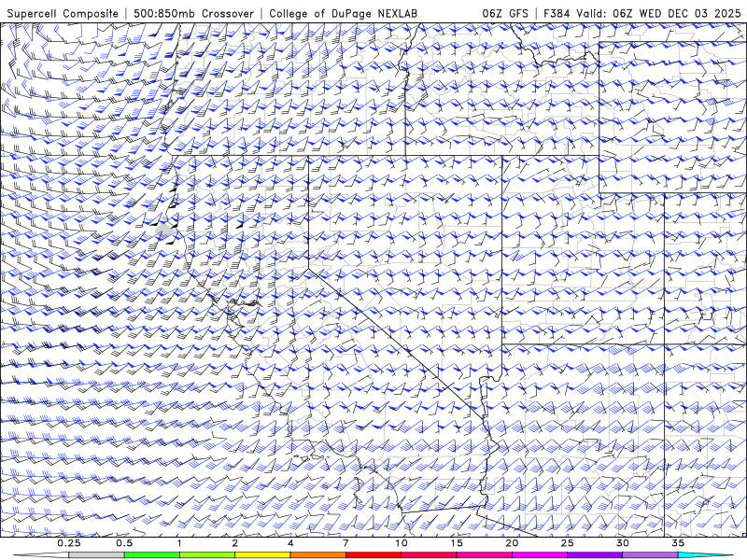The width and height of the screenshot is (747, 560).
Task: Click the legend value 35
Action: pyautogui.click(x=678, y=543)
